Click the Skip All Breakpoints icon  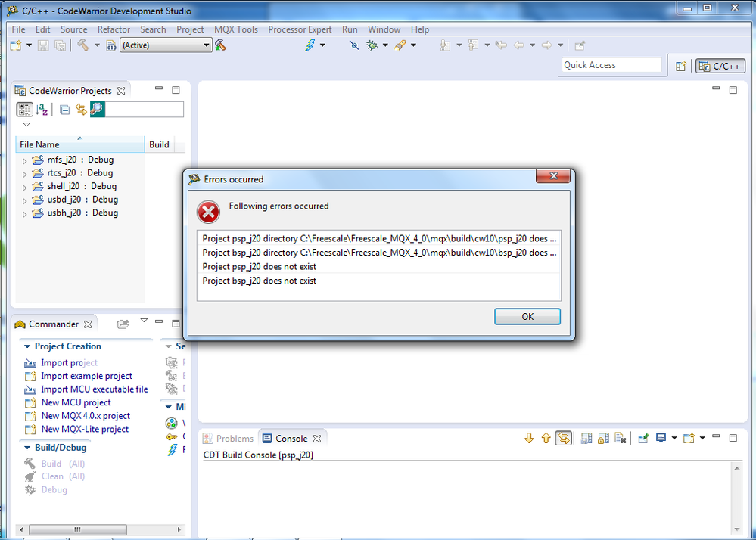pyautogui.click(x=354, y=45)
